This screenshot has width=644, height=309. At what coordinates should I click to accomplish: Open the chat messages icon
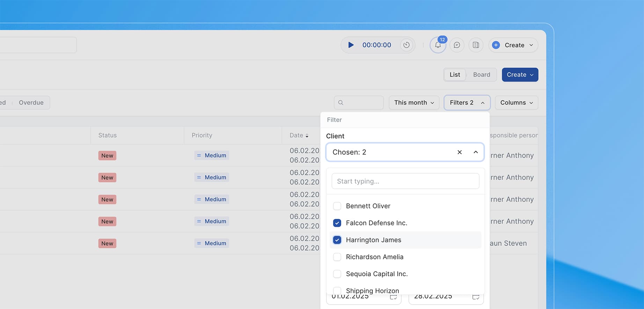(x=457, y=45)
